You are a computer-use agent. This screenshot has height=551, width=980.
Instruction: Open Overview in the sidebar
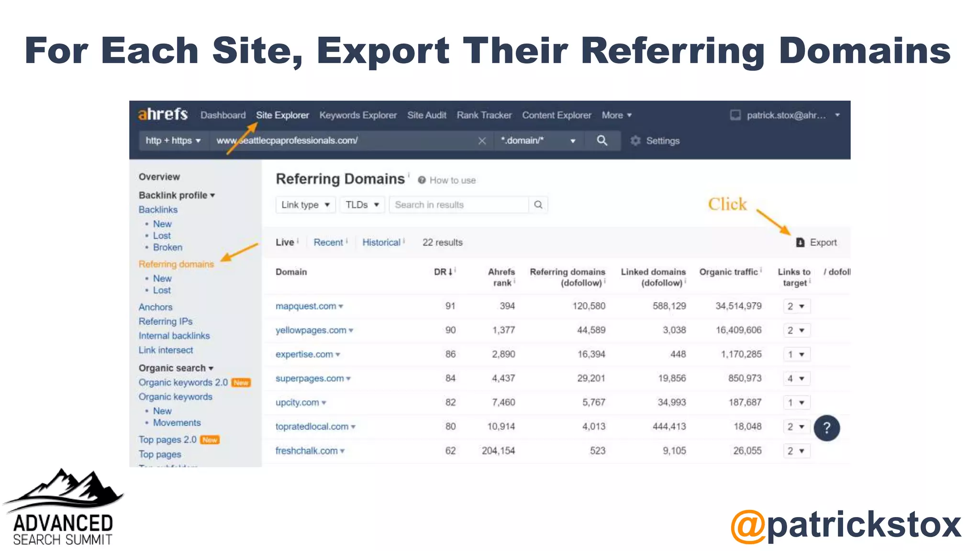(159, 177)
